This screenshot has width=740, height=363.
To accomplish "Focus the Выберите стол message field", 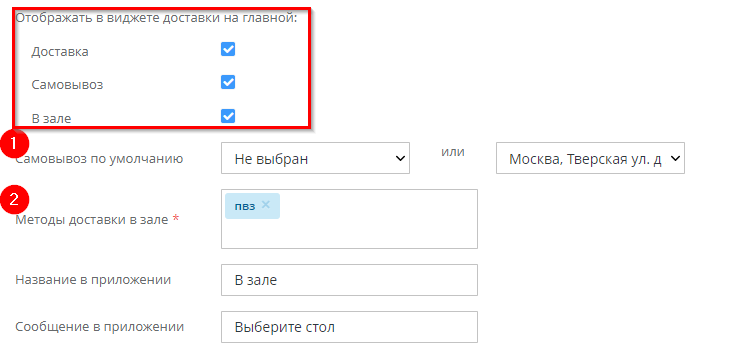I will [x=349, y=327].
